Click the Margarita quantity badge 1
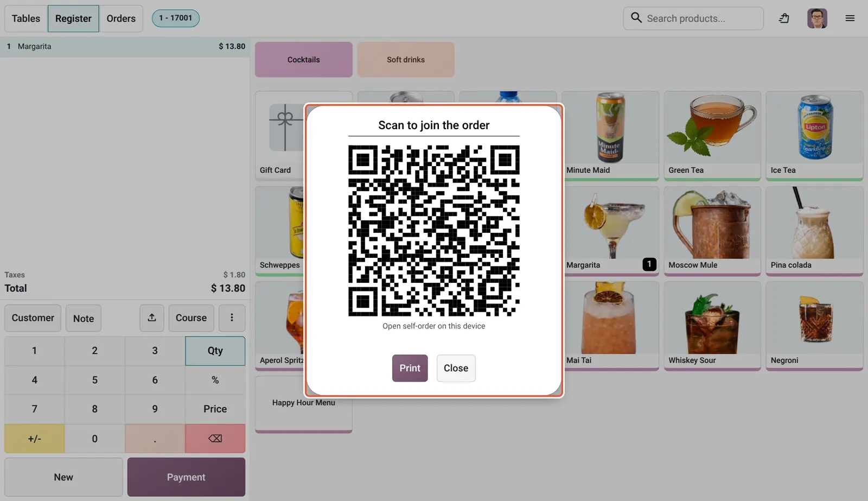The height and width of the screenshot is (501, 868). 649,264
